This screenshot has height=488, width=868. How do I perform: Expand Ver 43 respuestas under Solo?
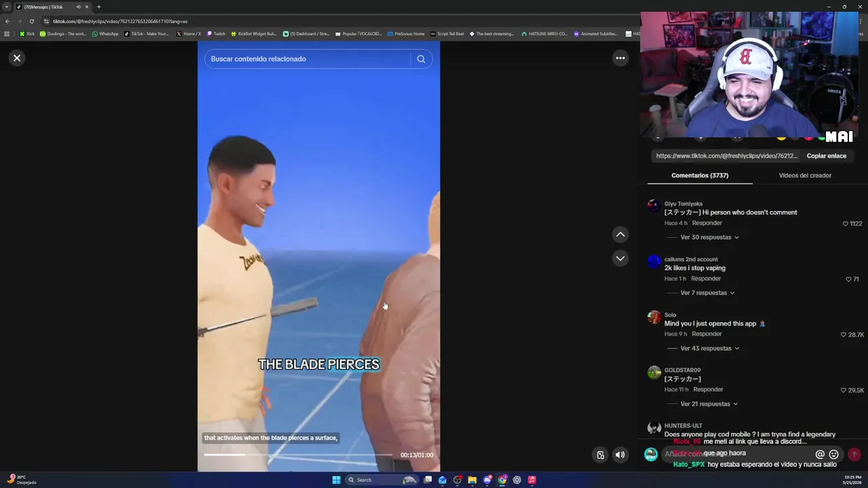click(709, 348)
